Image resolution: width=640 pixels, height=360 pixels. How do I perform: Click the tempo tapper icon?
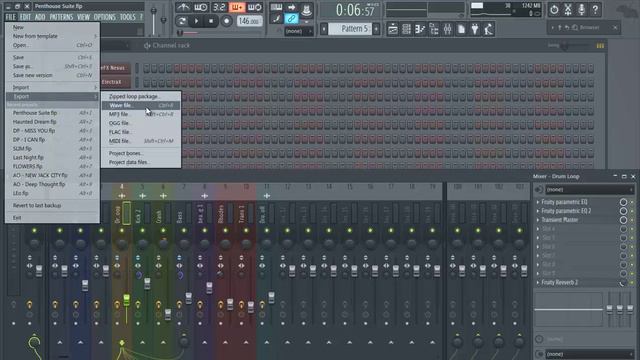(x=489, y=29)
